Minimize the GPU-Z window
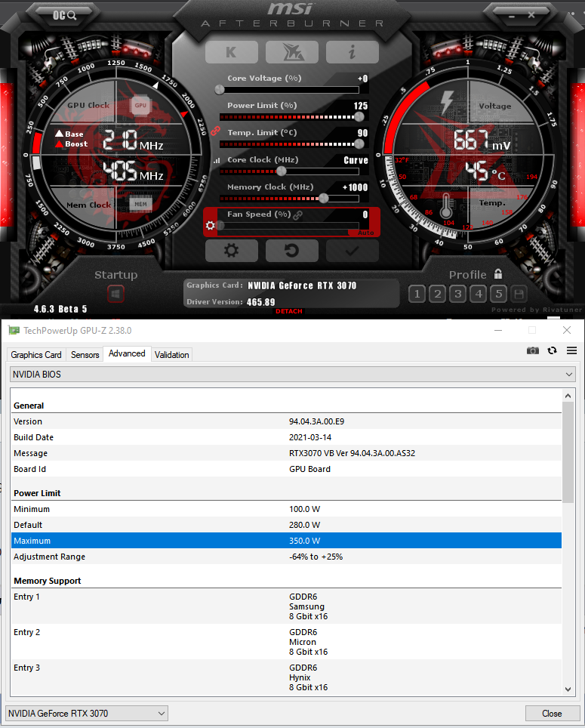Viewport: 585px width, 728px height. click(x=498, y=330)
